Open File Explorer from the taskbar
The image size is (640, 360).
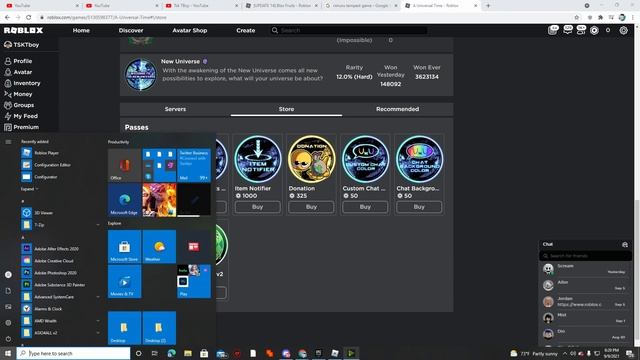tap(188, 353)
